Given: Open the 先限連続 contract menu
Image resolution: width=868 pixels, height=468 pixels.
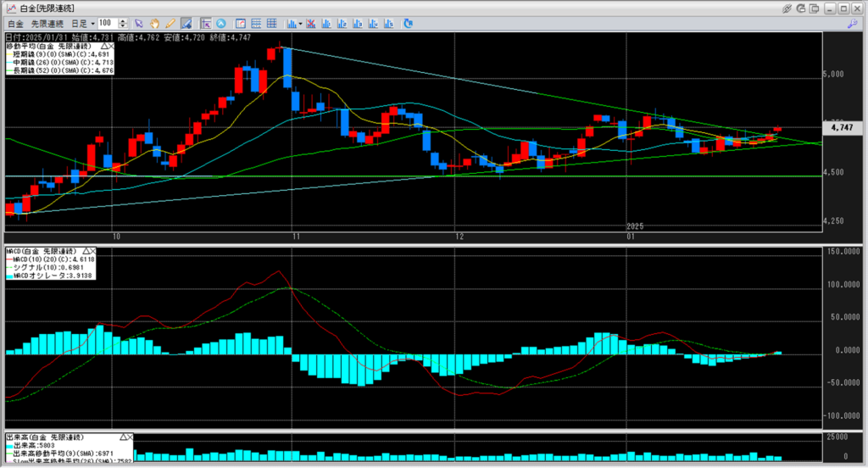Looking at the screenshot, I should 47,23.
